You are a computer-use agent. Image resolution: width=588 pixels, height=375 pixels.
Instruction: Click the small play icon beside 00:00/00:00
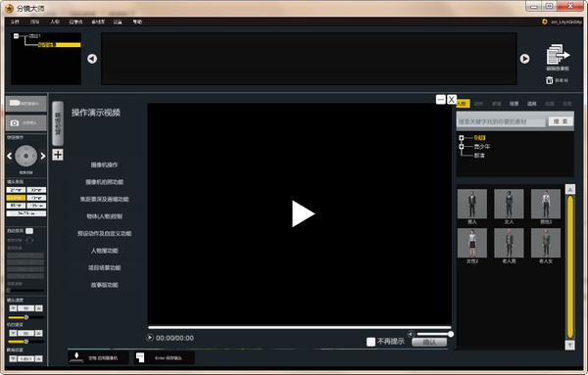coord(150,338)
